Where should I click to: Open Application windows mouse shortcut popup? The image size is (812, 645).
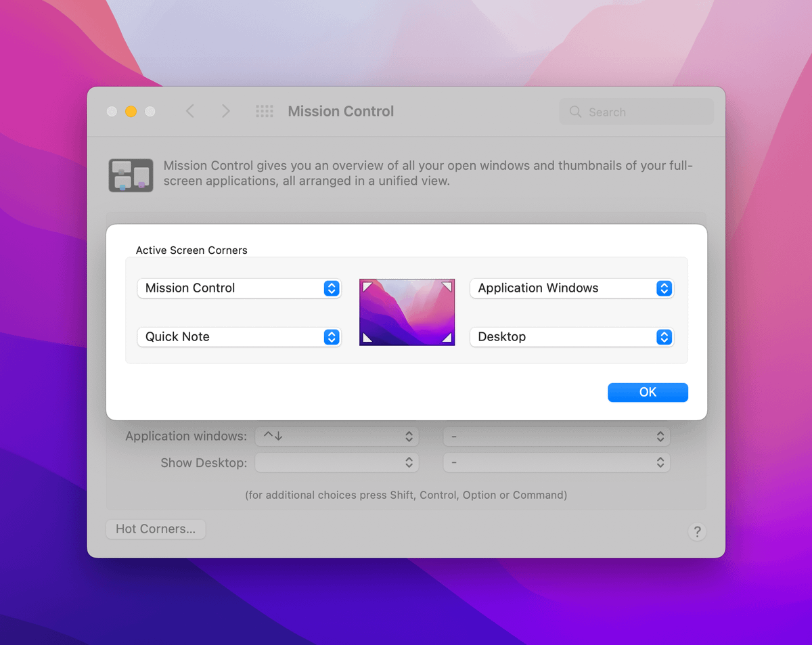556,437
